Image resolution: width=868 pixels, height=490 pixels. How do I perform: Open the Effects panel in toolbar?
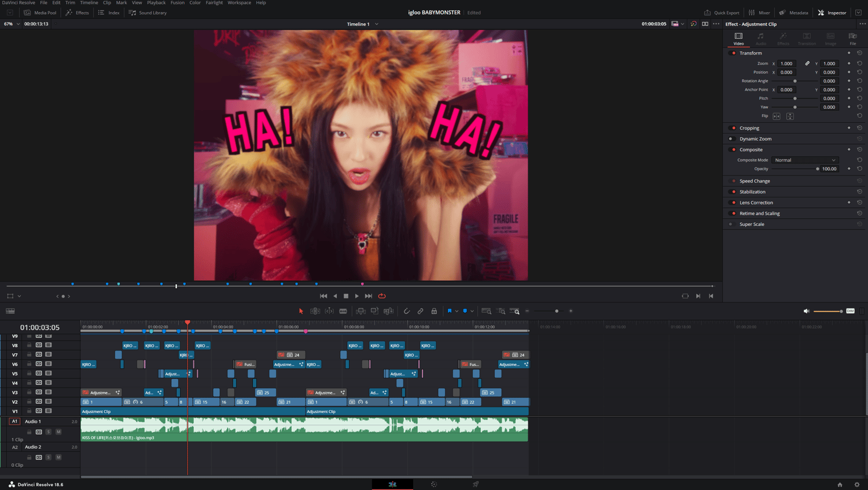78,13
